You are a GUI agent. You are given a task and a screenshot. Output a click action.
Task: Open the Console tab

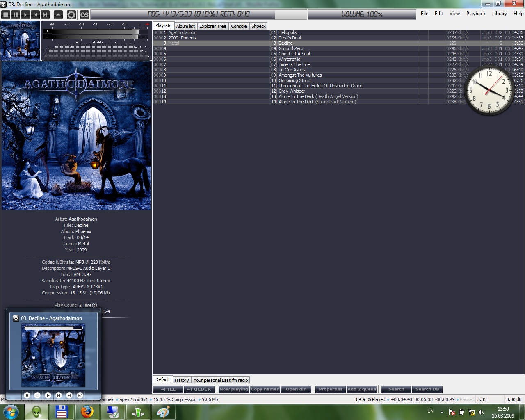[x=239, y=26]
